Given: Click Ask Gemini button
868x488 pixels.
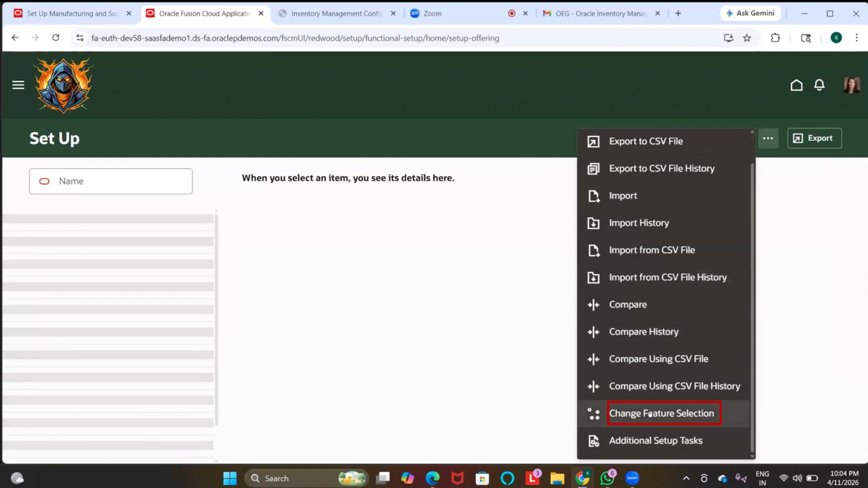Looking at the screenshot, I should pyautogui.click(x=750, y=14).
